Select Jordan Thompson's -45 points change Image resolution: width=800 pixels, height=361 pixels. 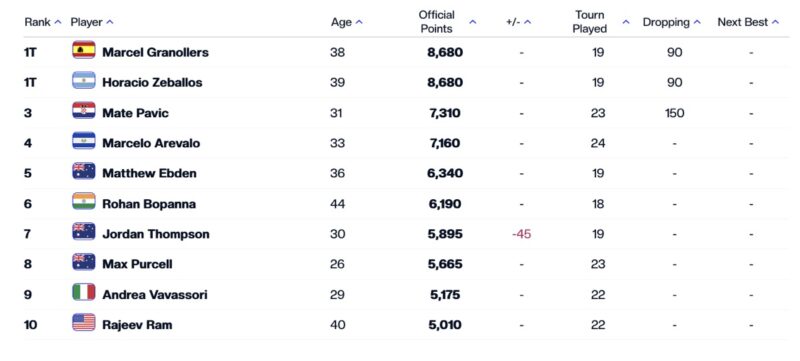(x=521, y=234)
